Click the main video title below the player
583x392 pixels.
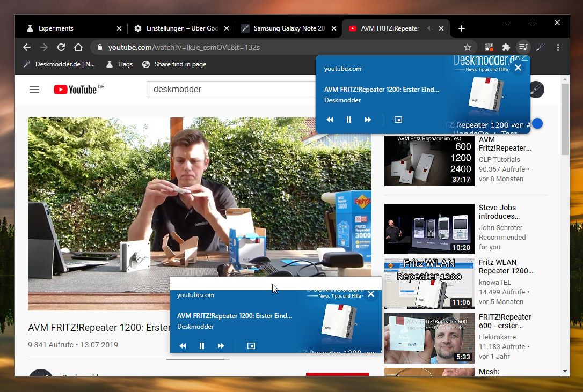[x=99, y=327]
